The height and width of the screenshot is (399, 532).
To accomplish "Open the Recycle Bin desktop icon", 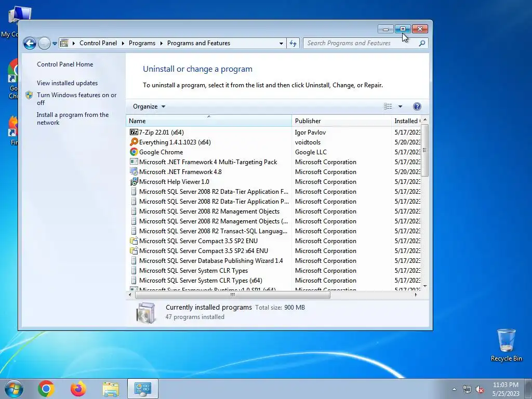I will tap(506, 345).
